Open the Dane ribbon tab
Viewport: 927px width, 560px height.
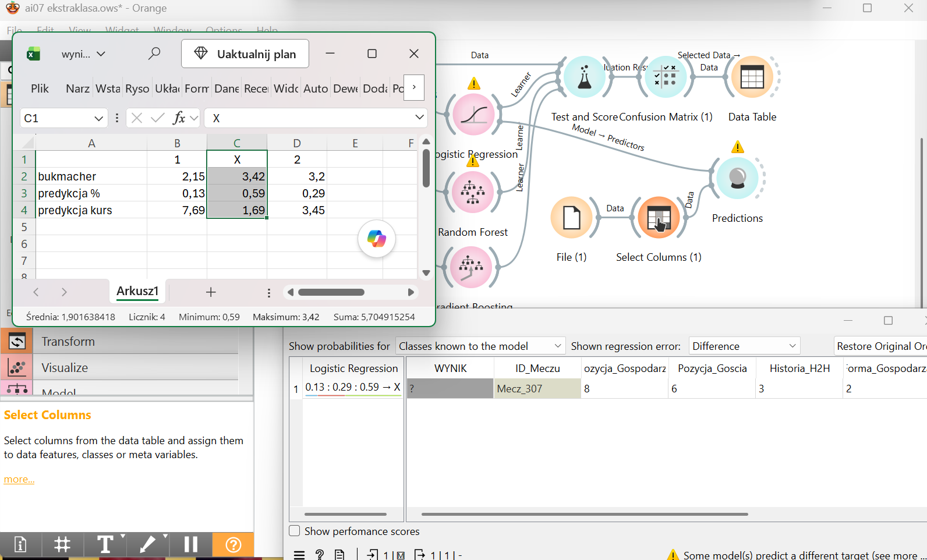(227, 88)
